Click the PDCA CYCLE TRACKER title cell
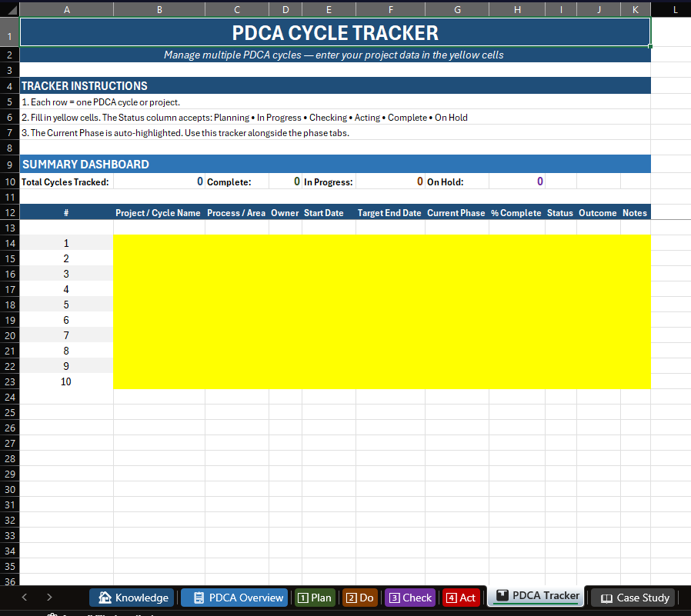This screenshot has width=691, height=616. pyautogui.click(x=335, y=33)
